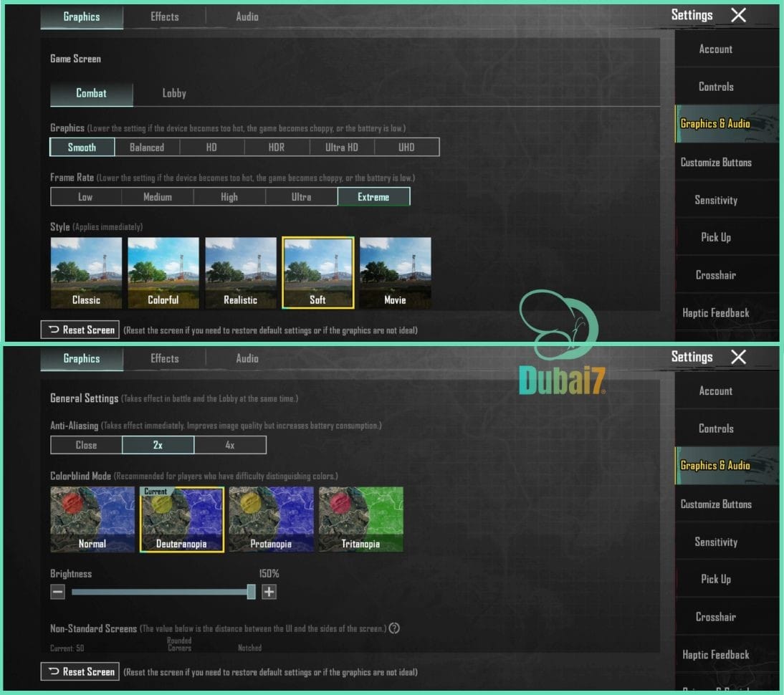The image size is (784, 695).
Task: Turn anti-aliasing to Close
Action: click(86, 444)
